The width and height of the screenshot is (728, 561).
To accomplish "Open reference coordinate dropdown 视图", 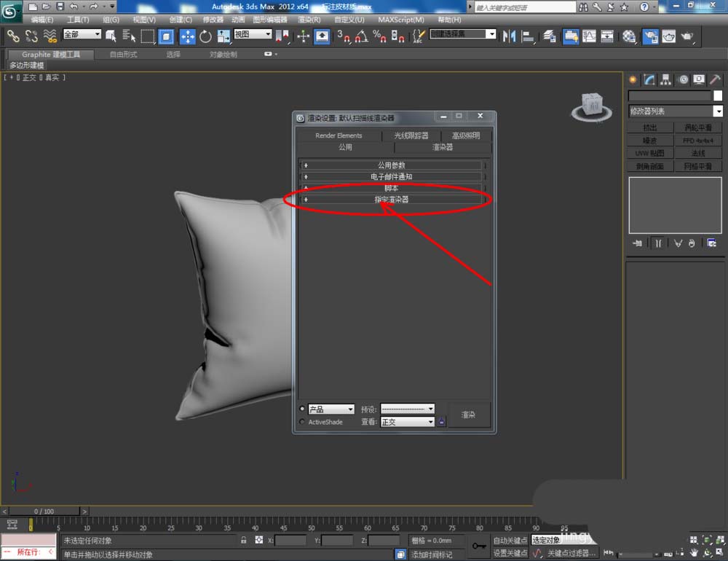I will (253, 34).
